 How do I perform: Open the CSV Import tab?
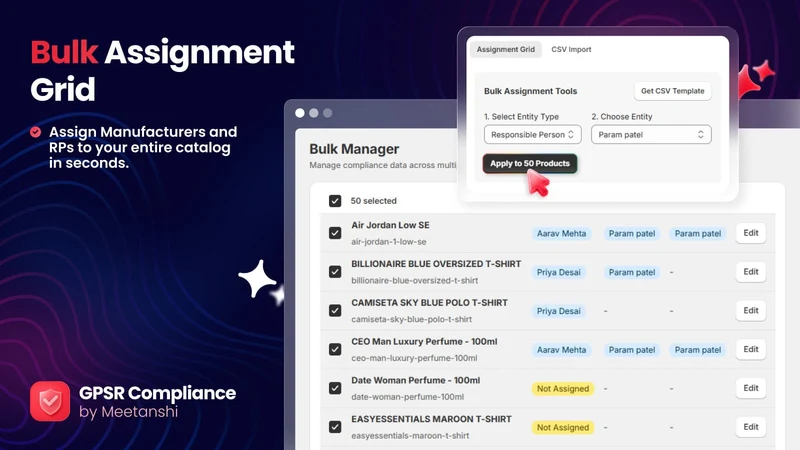571,49
